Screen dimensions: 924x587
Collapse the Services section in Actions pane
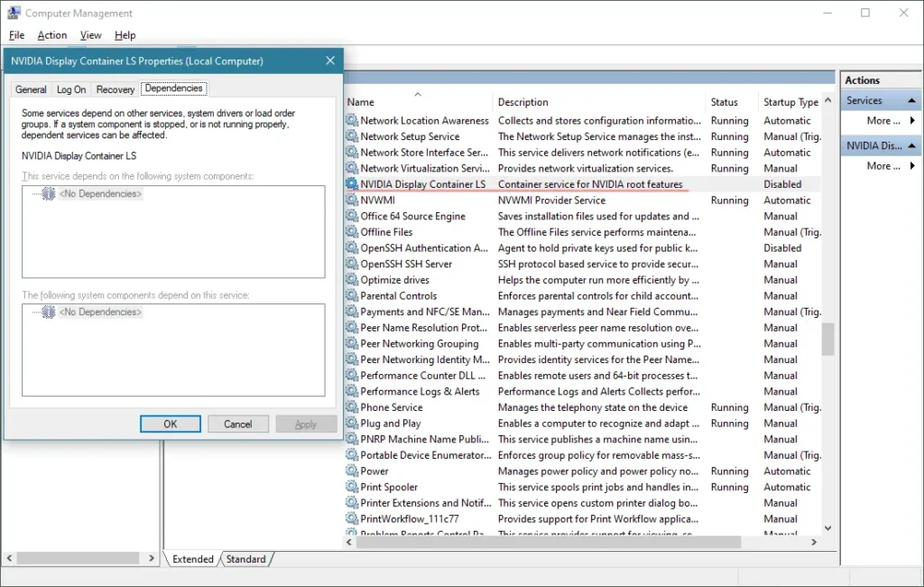coord(911,100)
